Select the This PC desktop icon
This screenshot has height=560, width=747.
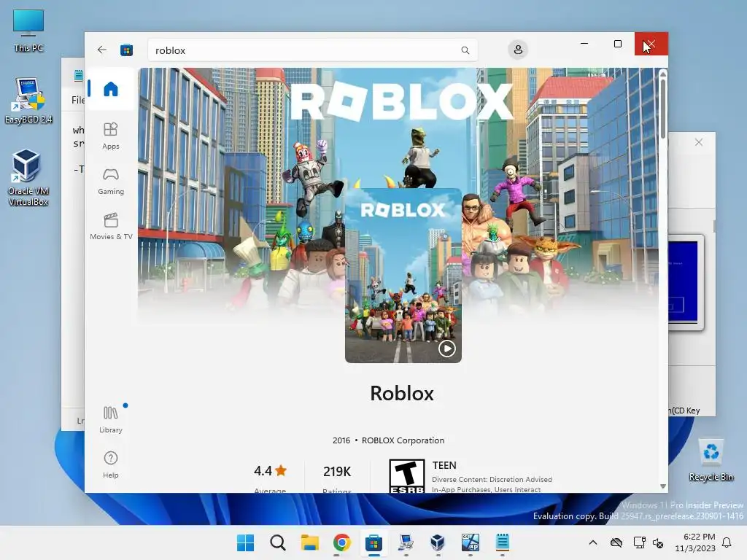pyautogui.click(x=28, y=30)
